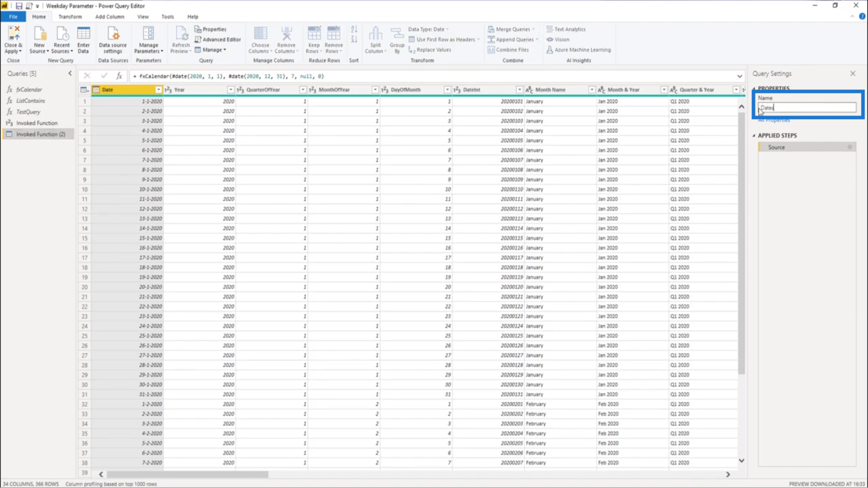Open Data source settings
Image resolution: width=868 pixels, height=488 pixels.
[x=113, y=40]
